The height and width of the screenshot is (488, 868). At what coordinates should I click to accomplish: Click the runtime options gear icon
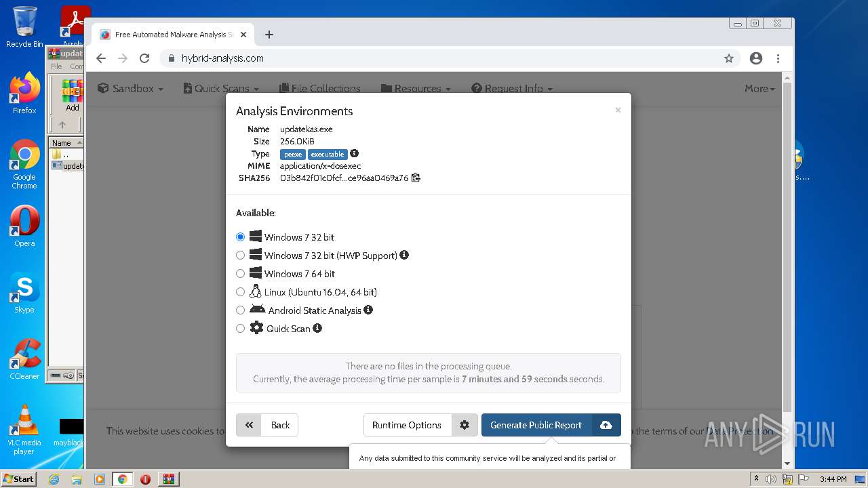pos(465,425)
